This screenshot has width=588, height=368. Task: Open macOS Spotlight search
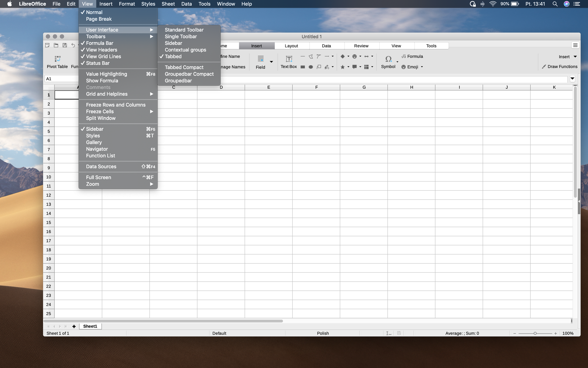[555, 4]
